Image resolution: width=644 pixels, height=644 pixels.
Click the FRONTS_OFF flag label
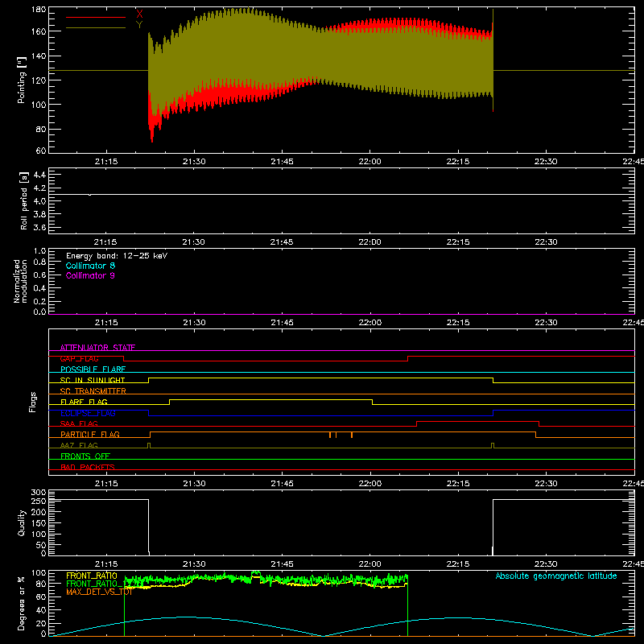point(85,456)
